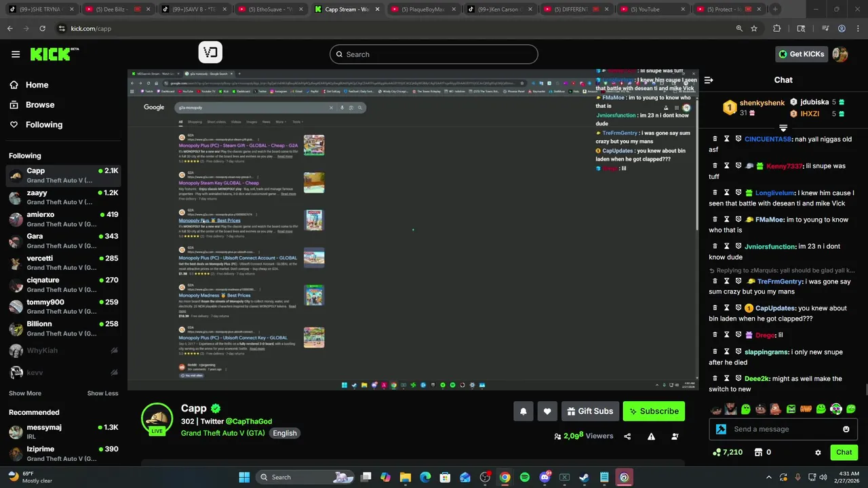Click the live stream video player
Image resolution: width=868 pixels, height=488 pixels.
pos(413,229)
